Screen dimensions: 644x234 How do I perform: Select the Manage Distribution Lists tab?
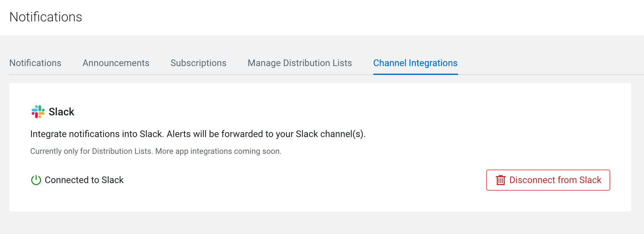tap(300, 63)
